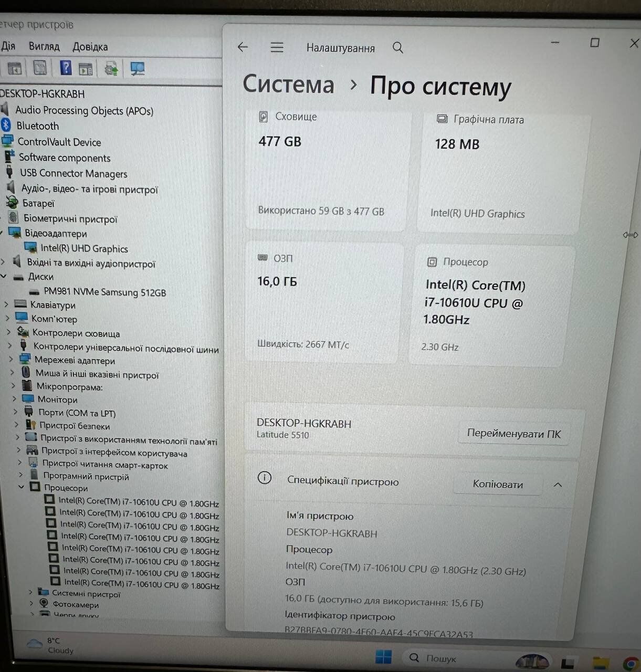Collapse the Специфікації пристрою section chevron
Screen dimensions: 641x672
click(x=558, y=485)
